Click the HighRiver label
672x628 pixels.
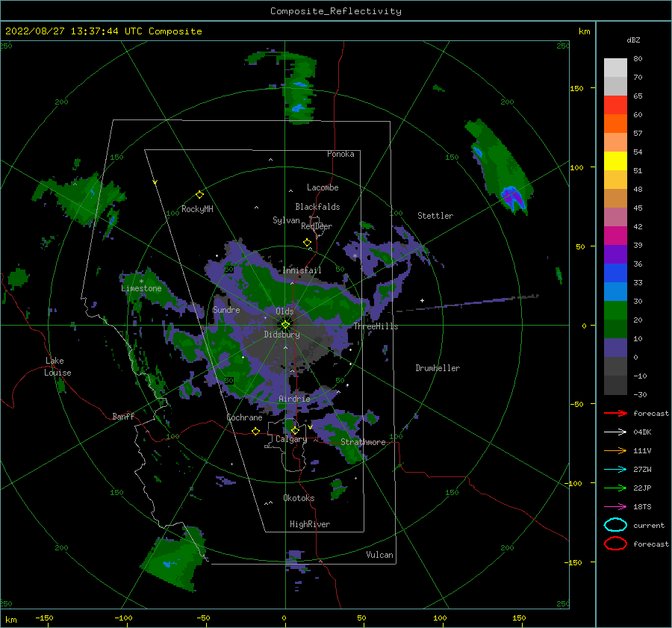pyautogui.click(x=310, y=524)
